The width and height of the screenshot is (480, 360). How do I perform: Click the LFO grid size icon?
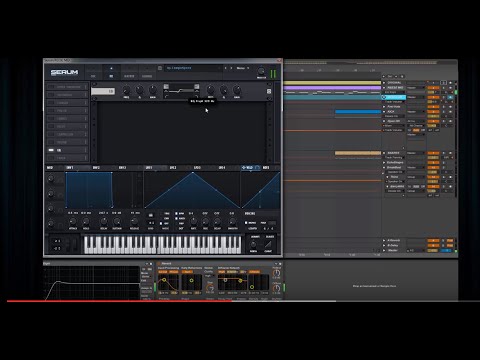point(151,216)
